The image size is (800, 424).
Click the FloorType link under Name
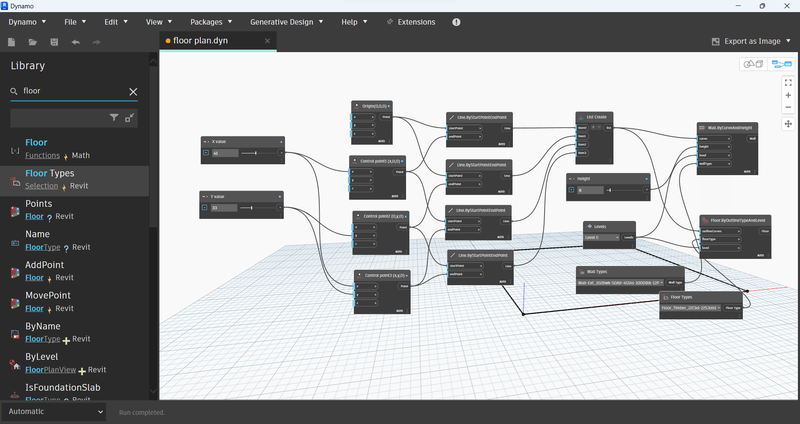pos(43,247)
